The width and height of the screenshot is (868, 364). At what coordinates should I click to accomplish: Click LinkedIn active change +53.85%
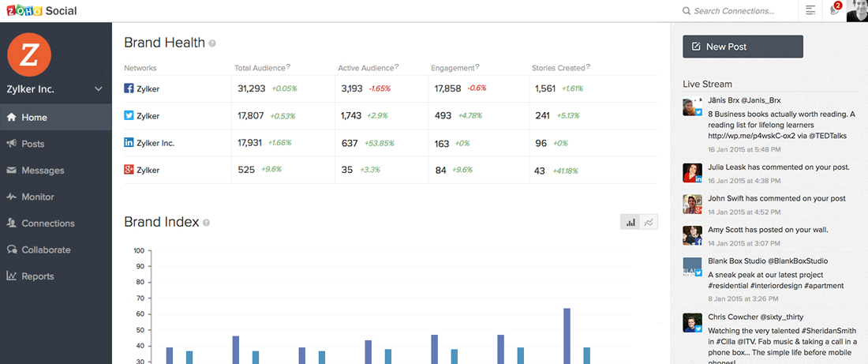point(380,144)
